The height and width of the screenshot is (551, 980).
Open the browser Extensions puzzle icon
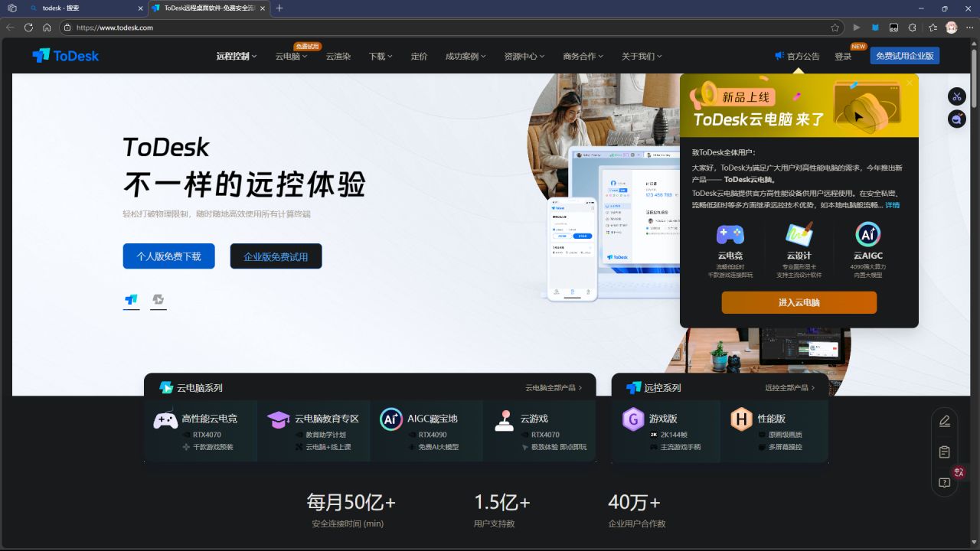913,28
